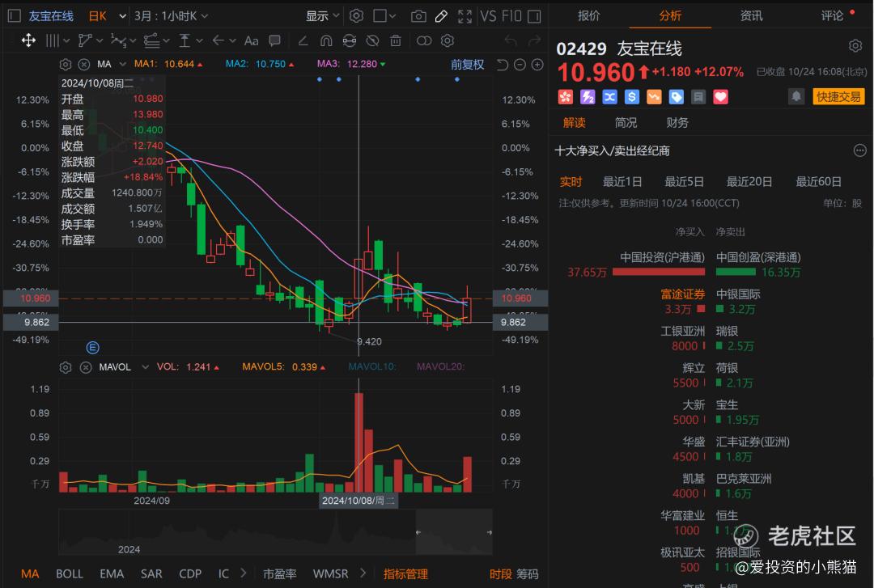Toggle the pencil drawing tools icon
The width and height of the screenshot is (874, 588).
(x=441, y=16)
